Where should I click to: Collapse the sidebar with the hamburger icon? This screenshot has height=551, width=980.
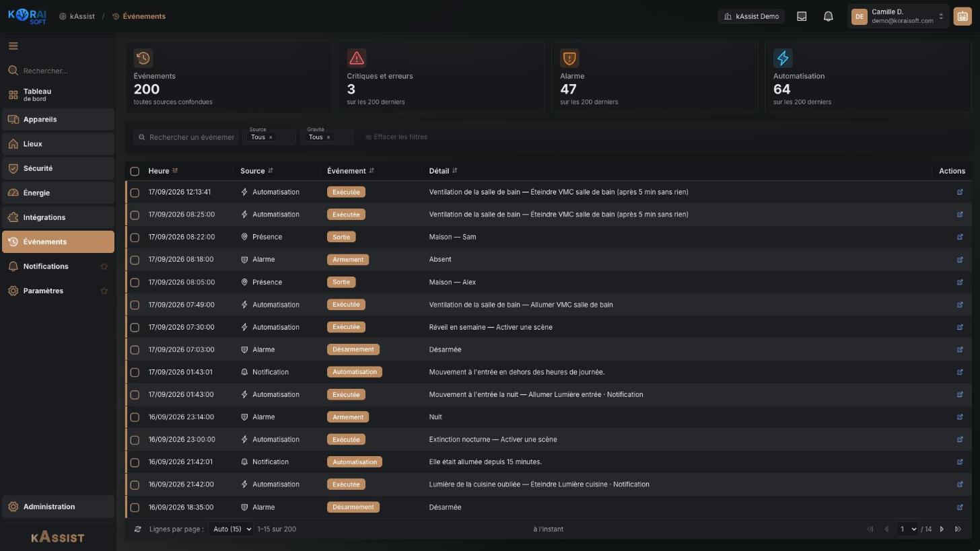coord(13,46)
